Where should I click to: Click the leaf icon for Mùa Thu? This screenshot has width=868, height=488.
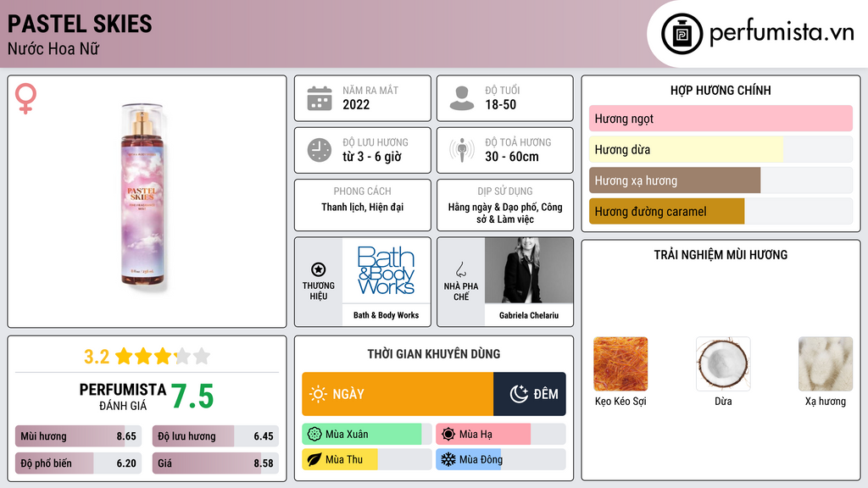click(314, 459)
